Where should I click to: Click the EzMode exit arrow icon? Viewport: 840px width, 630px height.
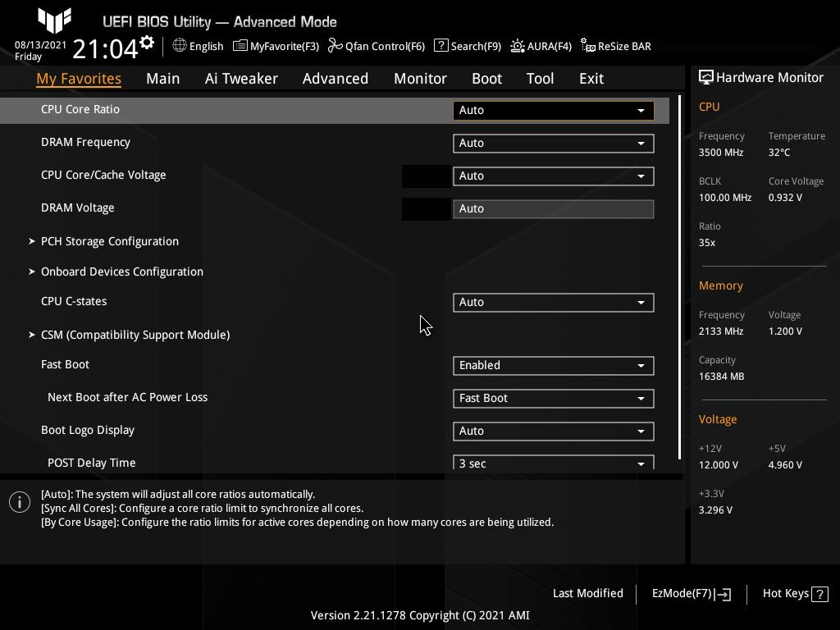(x=723, y=594)
